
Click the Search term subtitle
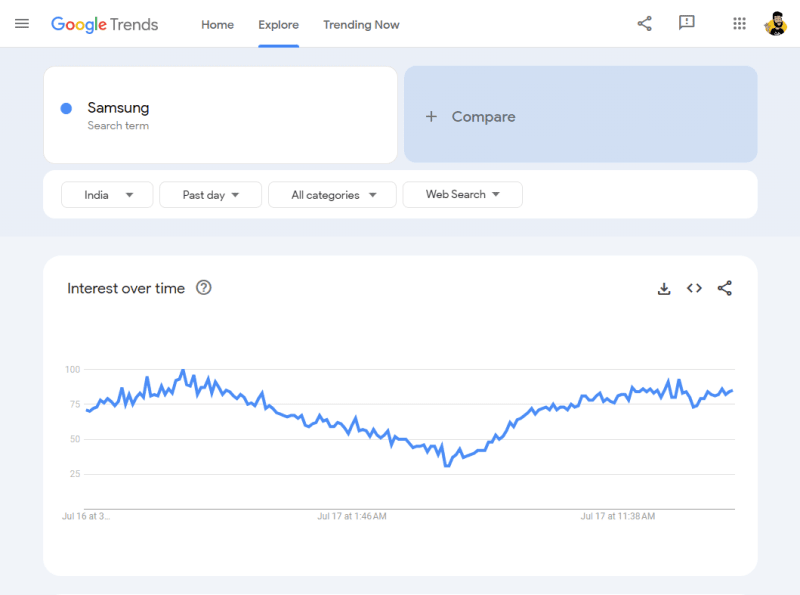coord(118,126)
